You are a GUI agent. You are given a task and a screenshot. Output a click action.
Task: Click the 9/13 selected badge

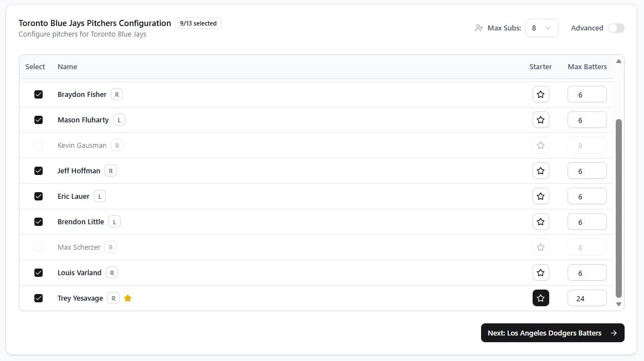(198, 23)
